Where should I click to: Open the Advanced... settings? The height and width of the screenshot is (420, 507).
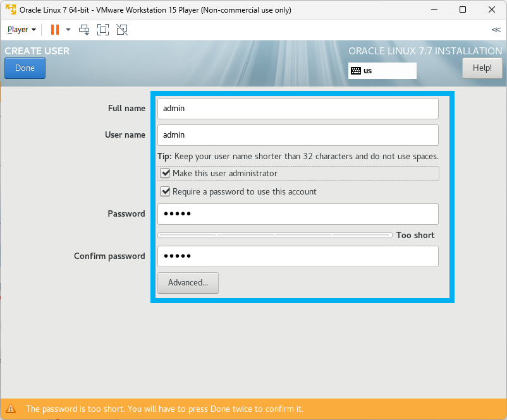pyautogui.click(x=188, y=283)
